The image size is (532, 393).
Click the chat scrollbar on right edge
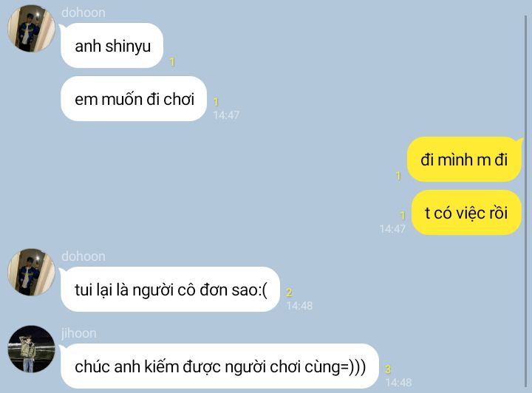pos(525,200)
